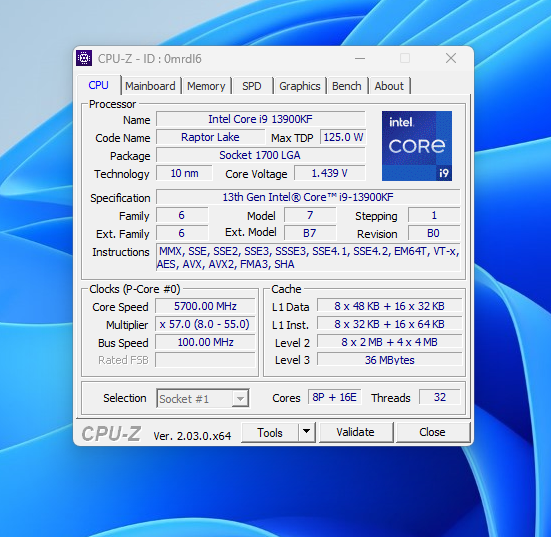Click the CPU-Z app icon in title bar
This screenshot has height=537, width=551.
click(x=84, y=58)
